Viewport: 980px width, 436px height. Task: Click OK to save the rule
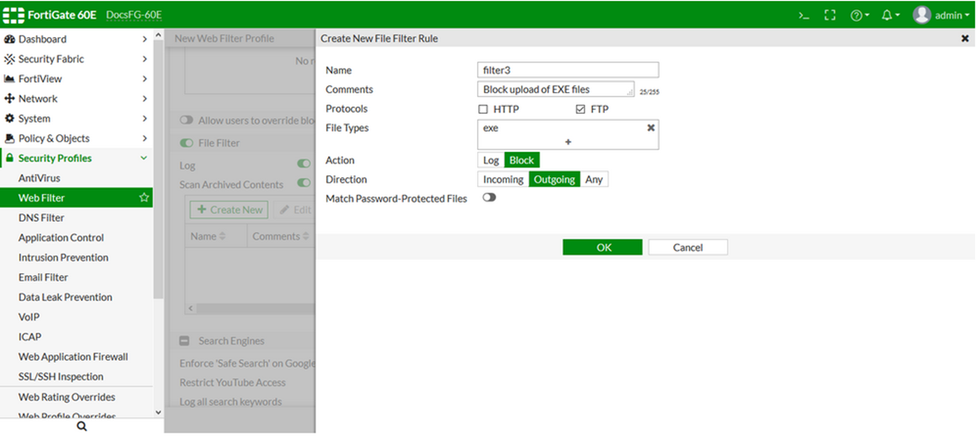click(x=602, y=247)
